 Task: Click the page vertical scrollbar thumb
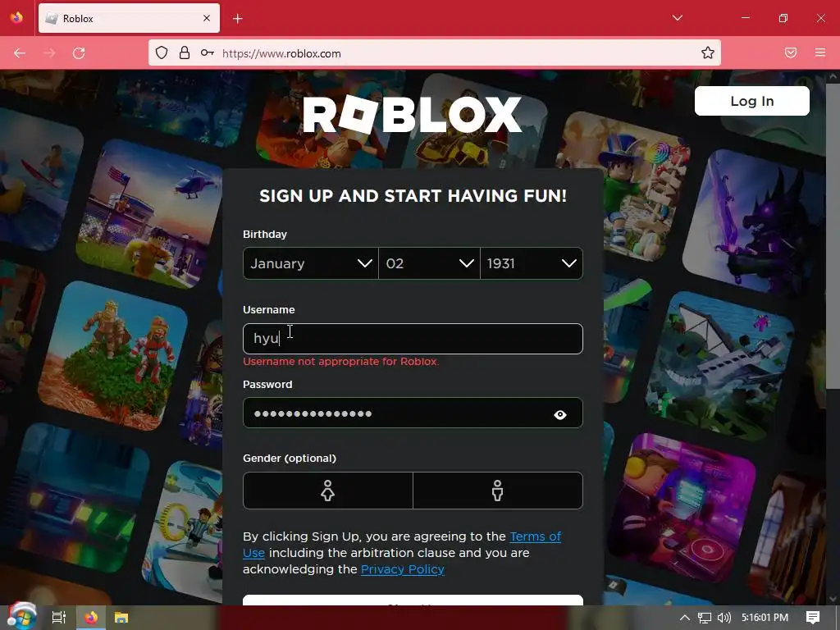[832, 235]
